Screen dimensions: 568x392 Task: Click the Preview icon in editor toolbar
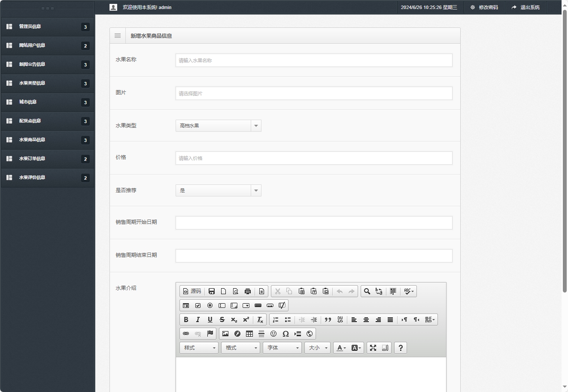236,291
